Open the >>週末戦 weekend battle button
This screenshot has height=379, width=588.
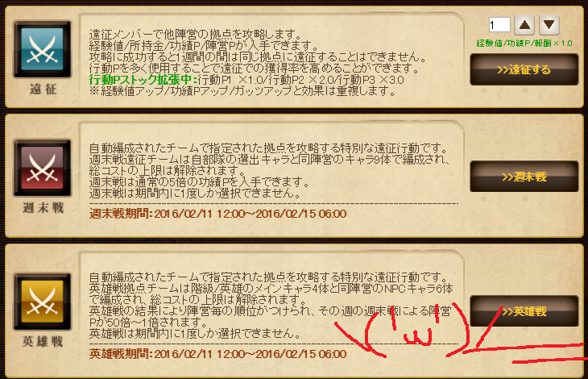coord(524,177)
